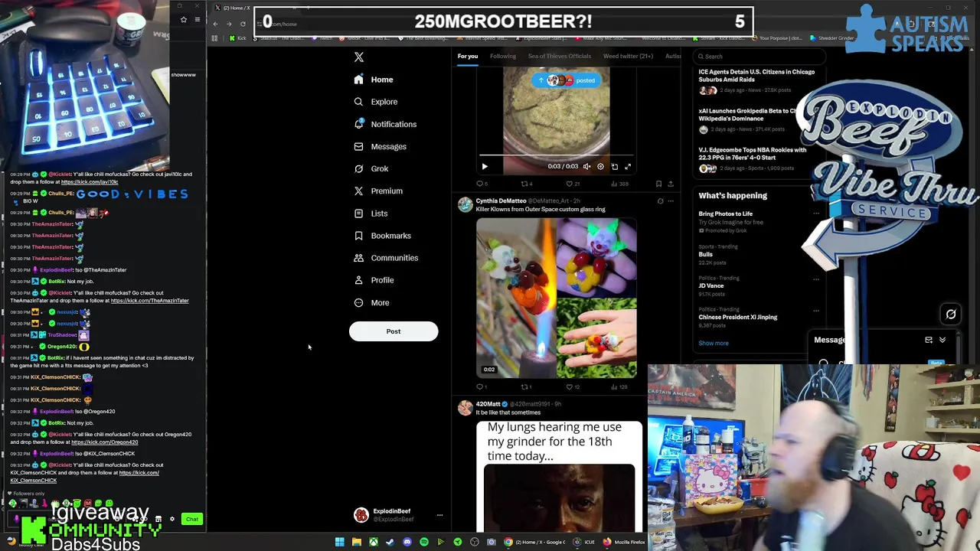Open Grok from the sidebar
980x551 pixels.
371,168
